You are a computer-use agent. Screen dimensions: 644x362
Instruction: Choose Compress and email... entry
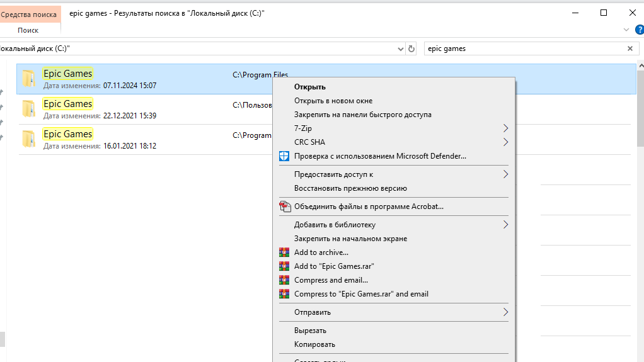[x=331, y=280]
